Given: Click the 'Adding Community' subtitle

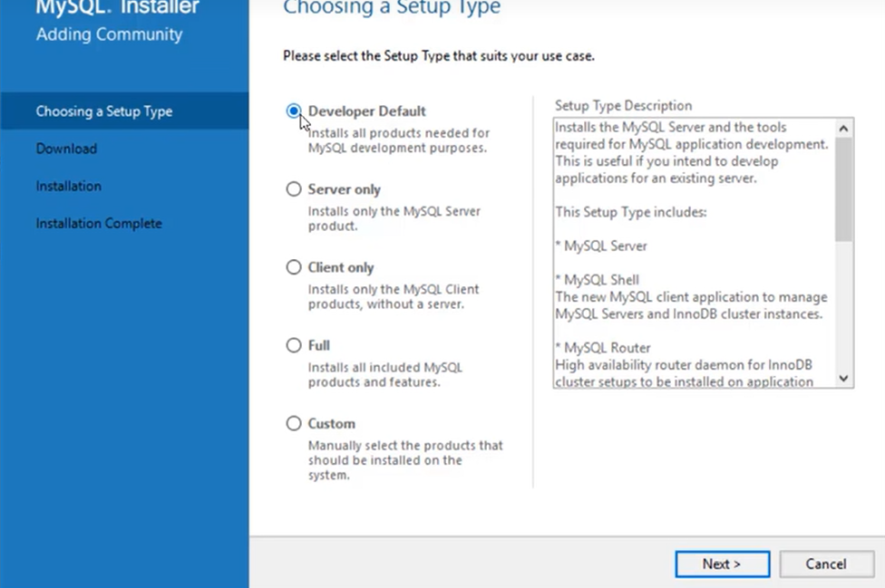Looking at the screenshot, I should coord(110,34).
